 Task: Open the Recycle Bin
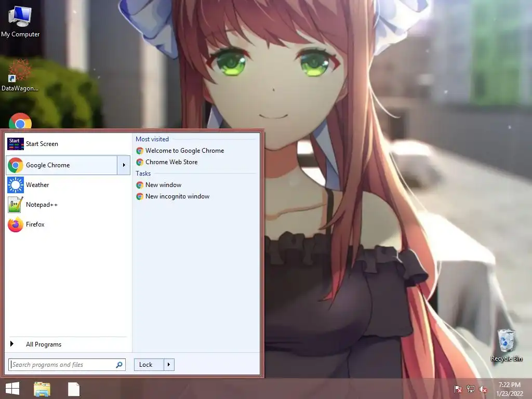(506, 345)
